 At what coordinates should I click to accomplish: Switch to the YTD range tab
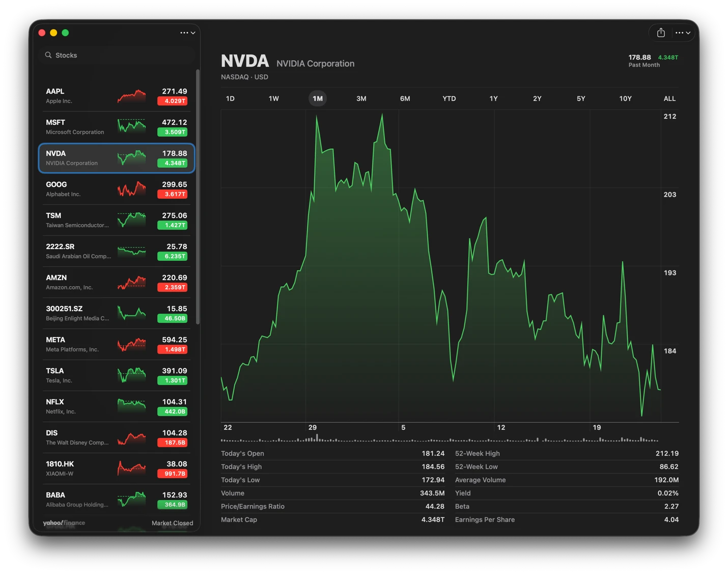tap(449, 99)
